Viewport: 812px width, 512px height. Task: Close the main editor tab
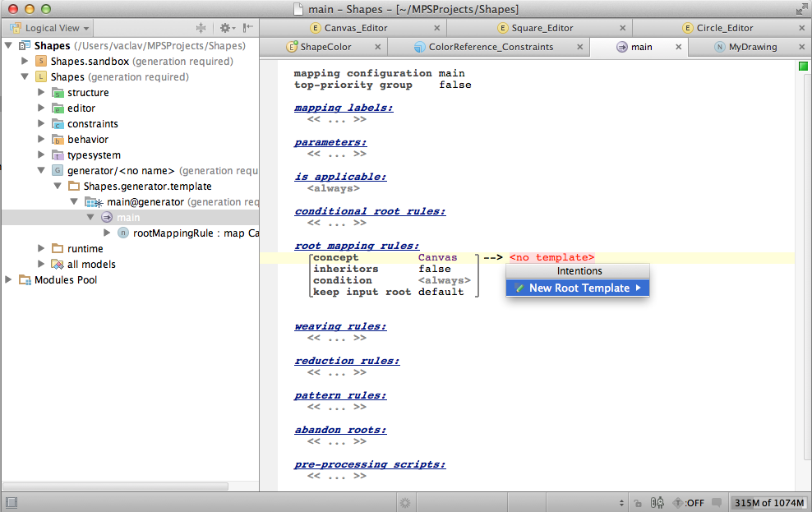pos(678,47)
